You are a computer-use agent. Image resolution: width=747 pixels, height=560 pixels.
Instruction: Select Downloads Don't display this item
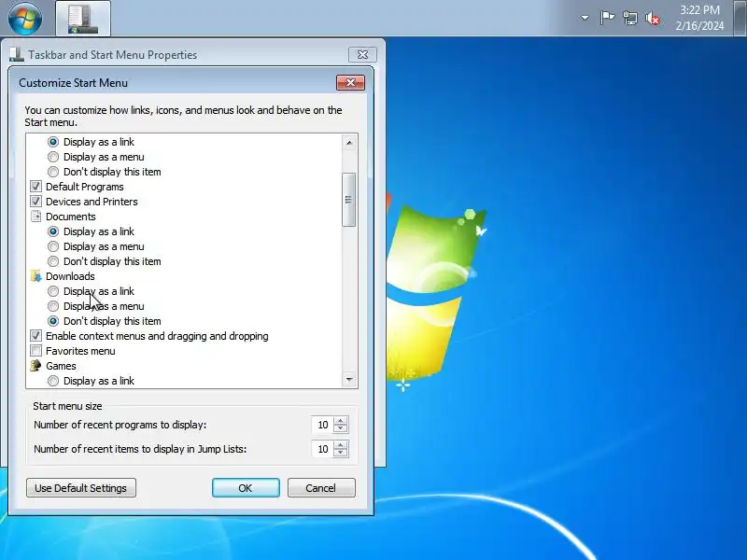[x=53, y=321]
